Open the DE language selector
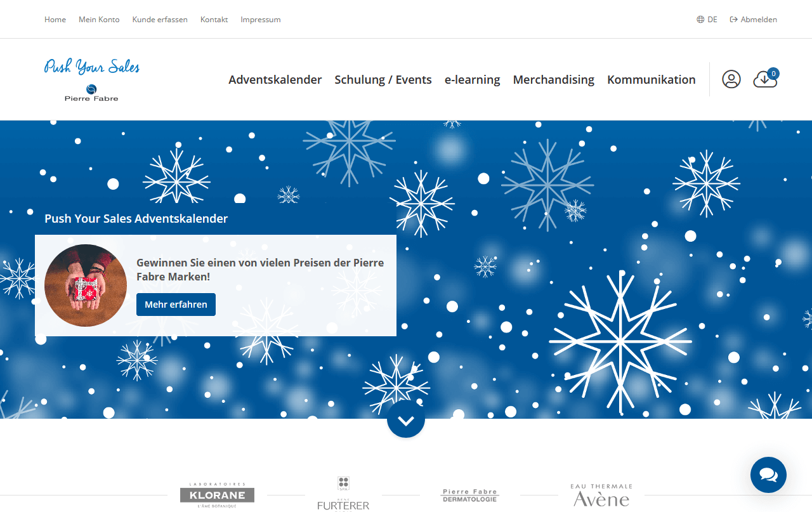 tap(707, 20)
